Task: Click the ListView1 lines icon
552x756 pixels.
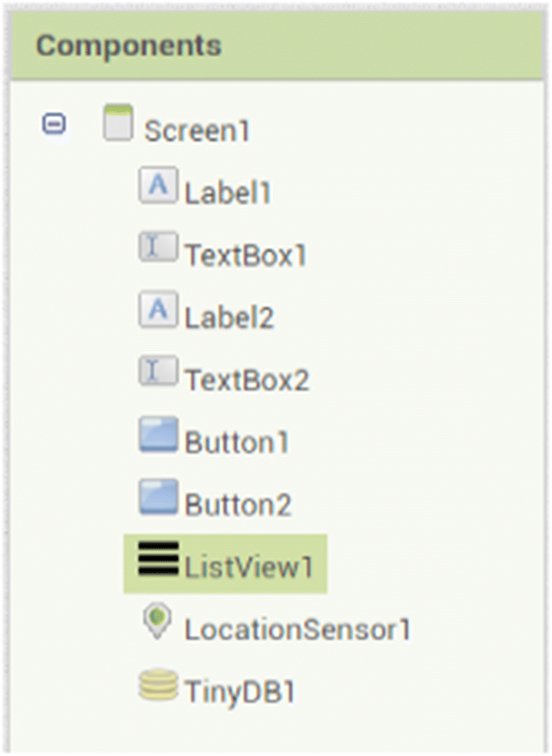Action: (x=156, y=559)
